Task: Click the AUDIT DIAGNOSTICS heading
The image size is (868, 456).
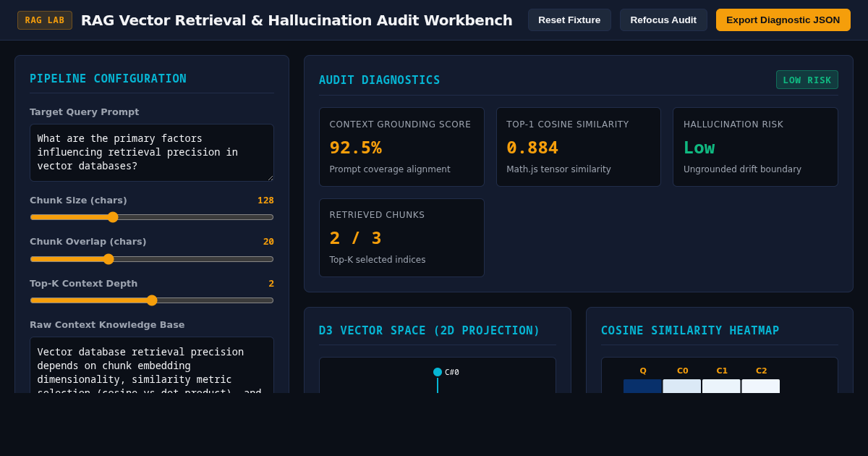Action: [x=379, y=80]
